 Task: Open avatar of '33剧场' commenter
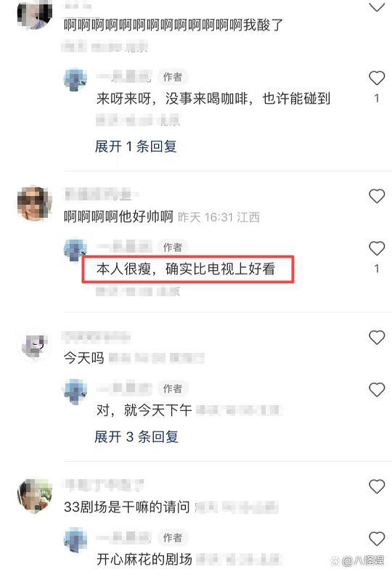pyautogui.click(x=35, y=495)
